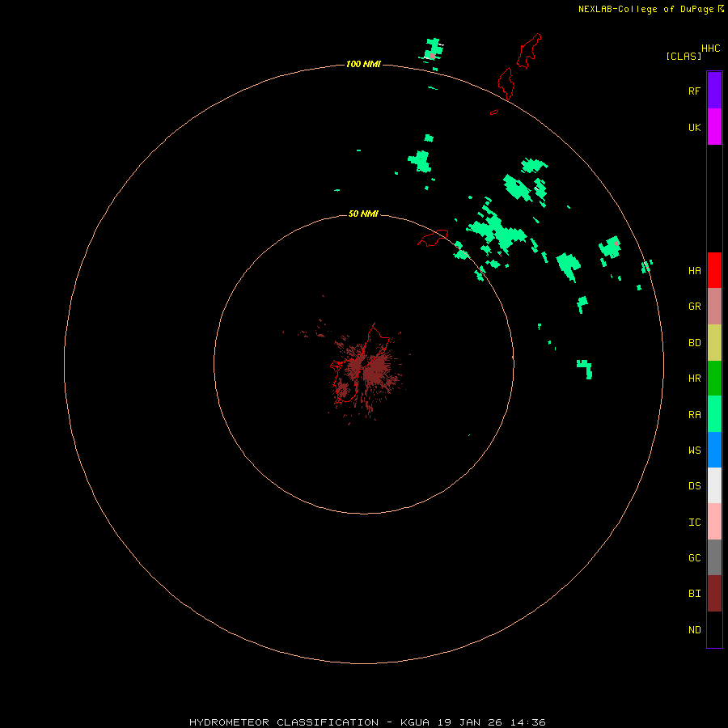Click the HHC product code label
Screen dimensions: 728x728
pyautogui.click(x=710, y=49)
